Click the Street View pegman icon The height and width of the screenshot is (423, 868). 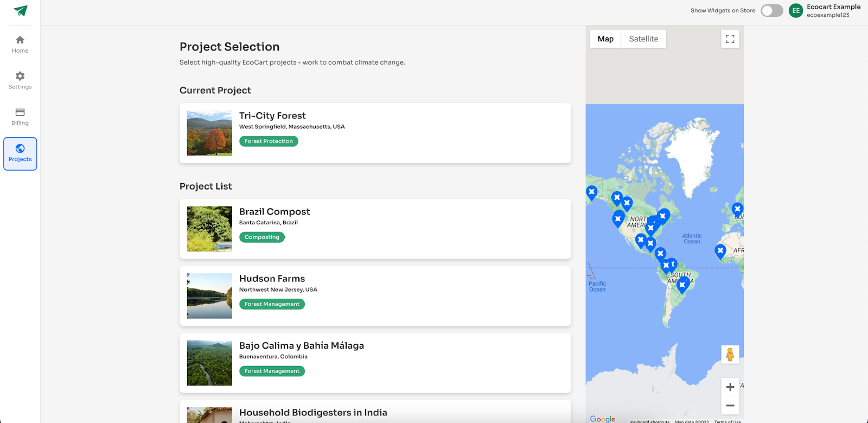(730, 355)
